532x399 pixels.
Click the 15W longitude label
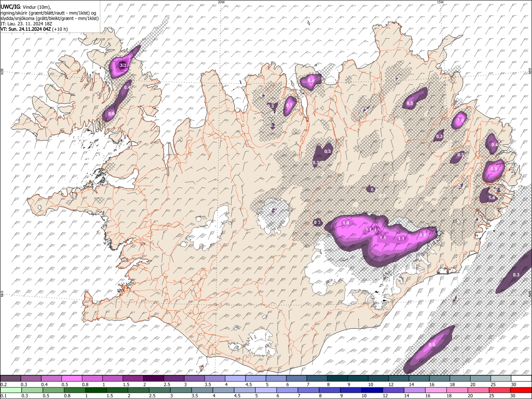tap(440, 2)
